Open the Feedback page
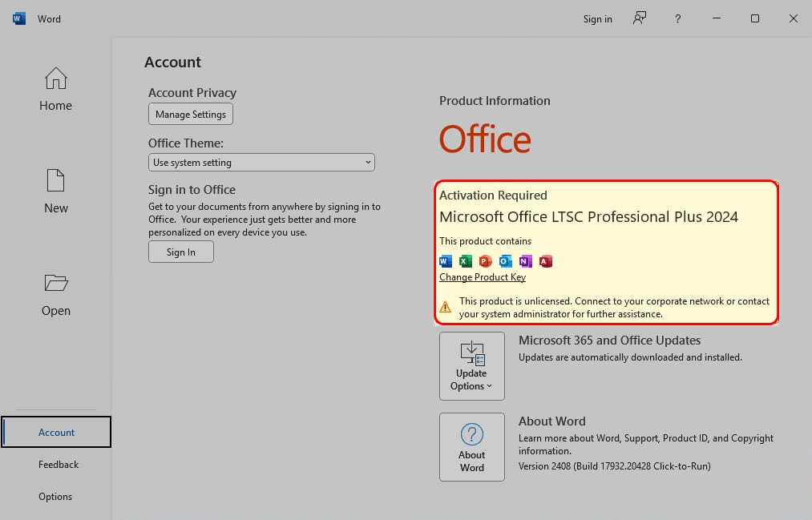The height and width of the screenshot is (520, 812). coord(59,465)
